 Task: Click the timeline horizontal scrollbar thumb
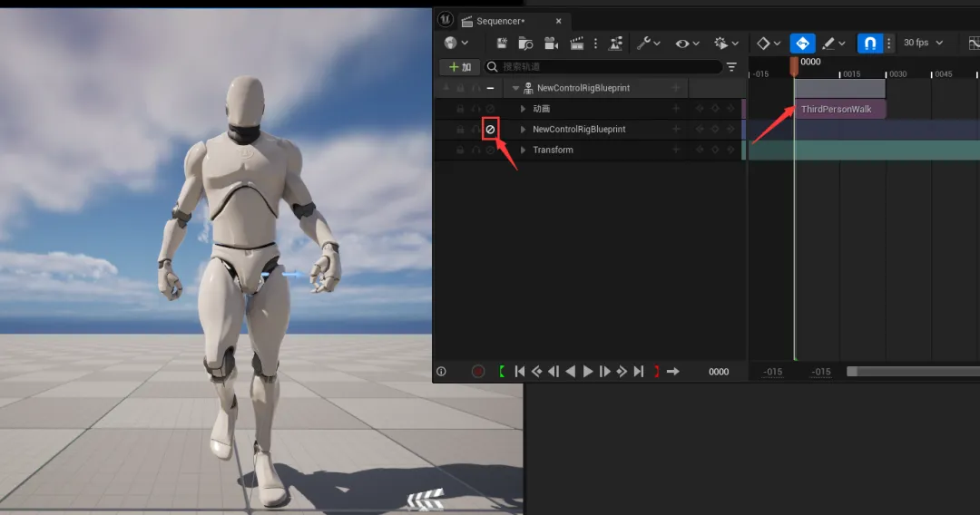pyautogui.click(x=912, y=372)
